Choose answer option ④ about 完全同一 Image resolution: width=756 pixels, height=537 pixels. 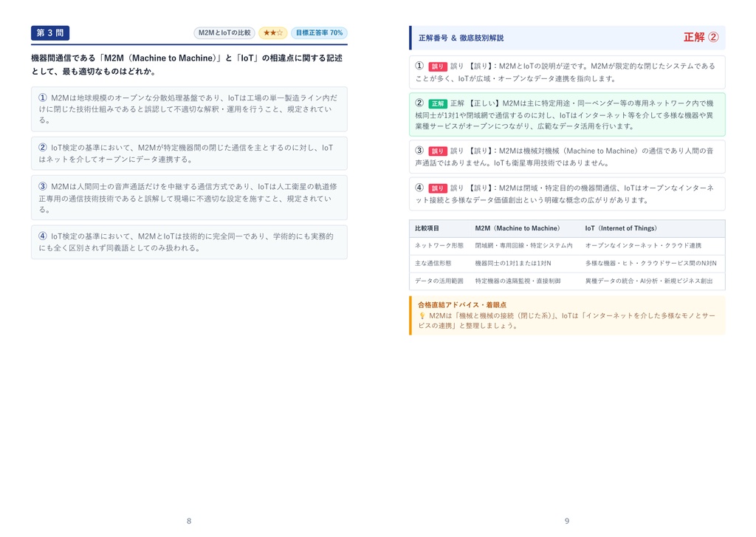[189, 242]
